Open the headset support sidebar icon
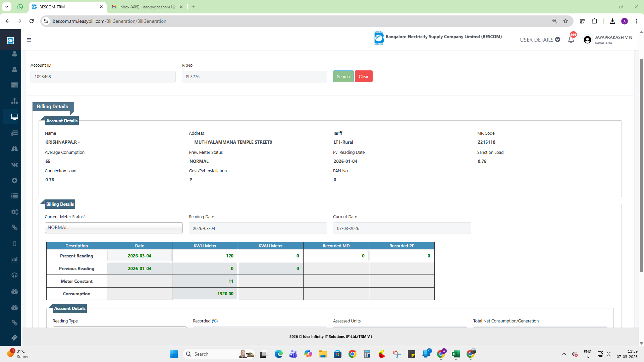This screenshot has width=644, height=362. (x=14, y=275)
